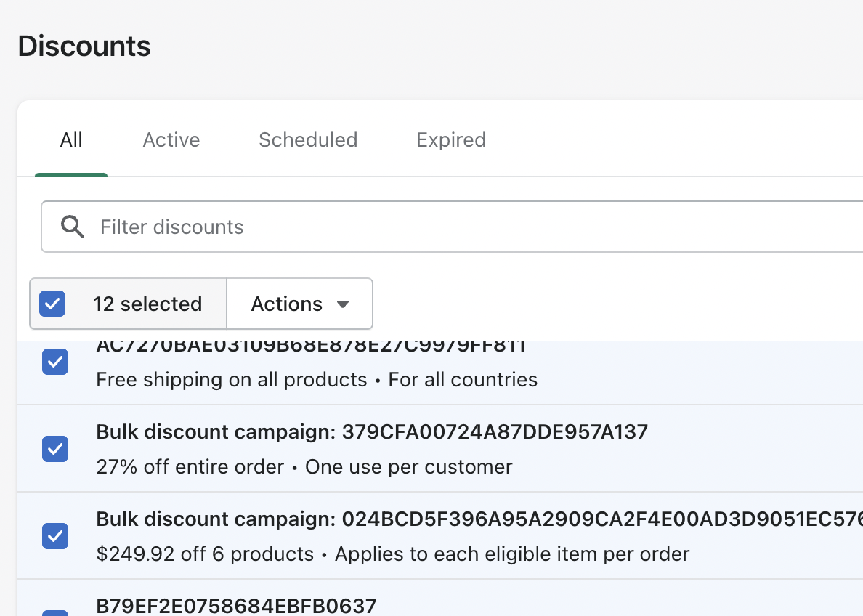The height and width of the screenshot is (616, 863).
Task: Untick the 27% off entire order checkbox
Action: pyautogui.click(x=55, y=449)
